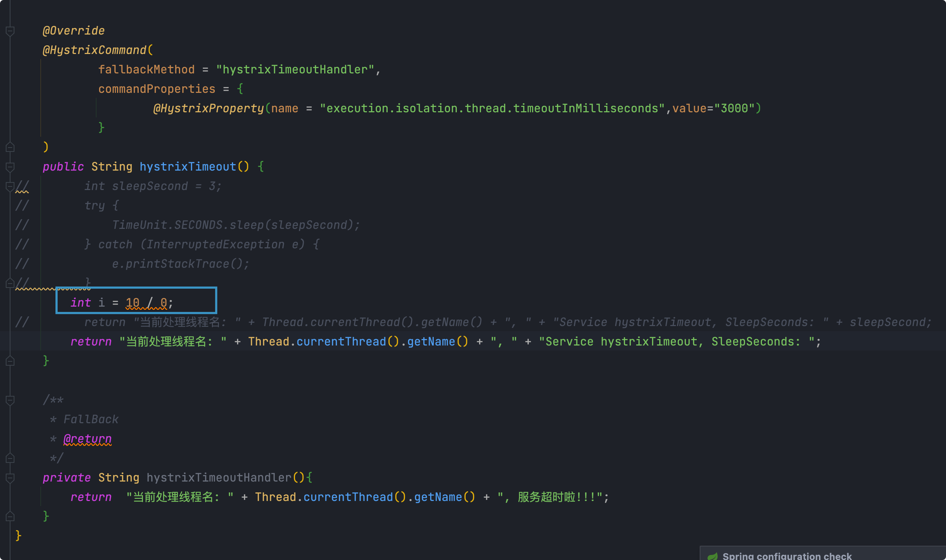This screenshot has width=946, height=560.
Task: Click the hystrixTimeoutHandler method name in declaration
Action: [219, 478]
